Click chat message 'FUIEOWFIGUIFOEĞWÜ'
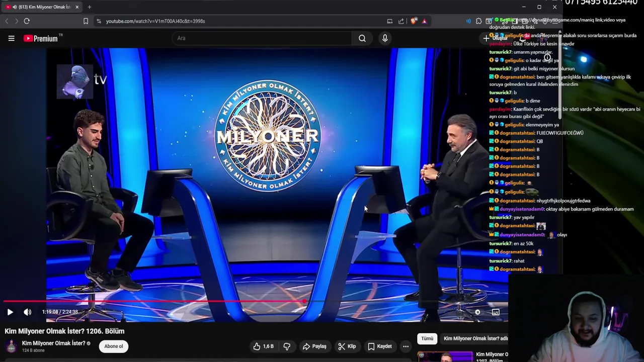The image size is (644, 362). point(560,133)
